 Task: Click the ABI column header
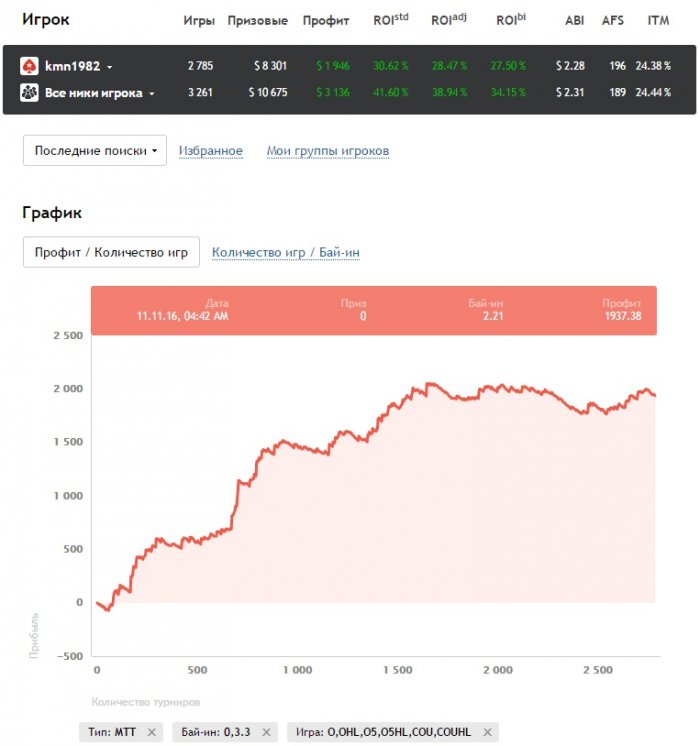tap(574, 21)
